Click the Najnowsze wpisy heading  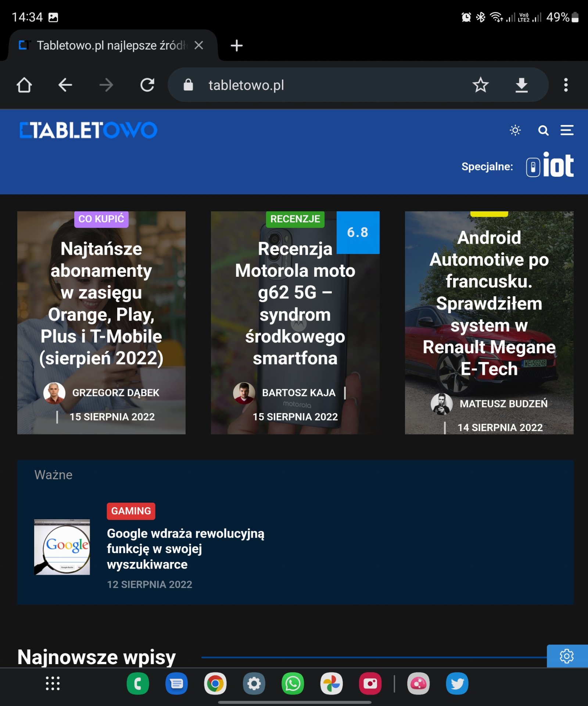[97, 657]
